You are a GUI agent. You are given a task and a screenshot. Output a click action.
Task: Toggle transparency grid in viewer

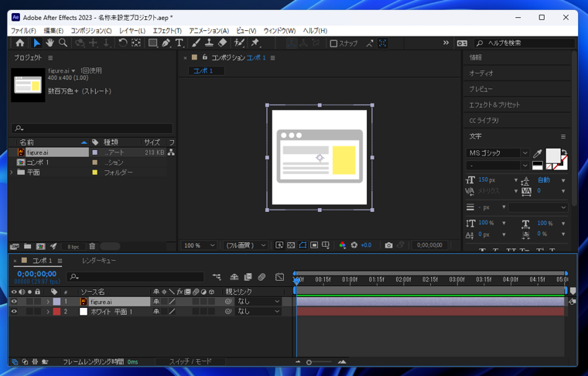pos(291,245)
